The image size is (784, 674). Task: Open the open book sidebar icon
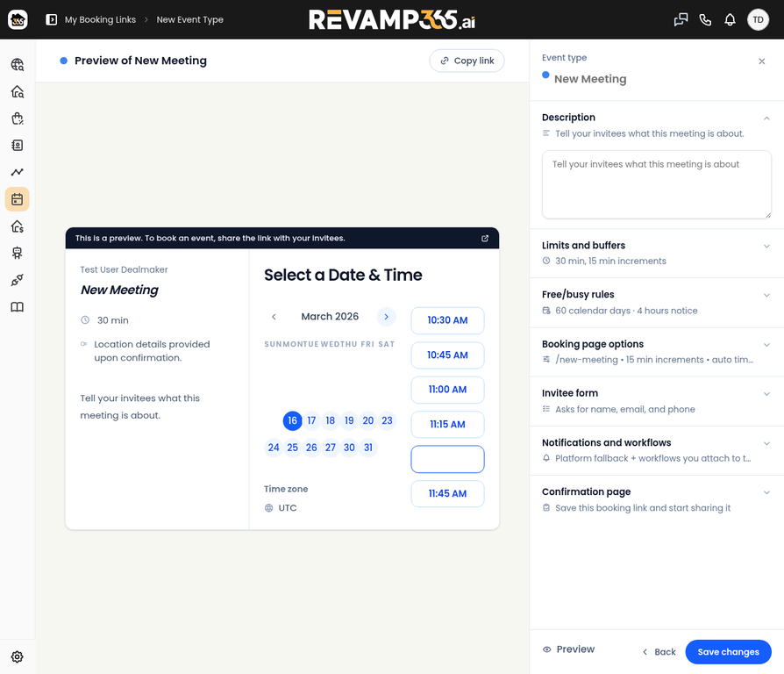[18, 307]
